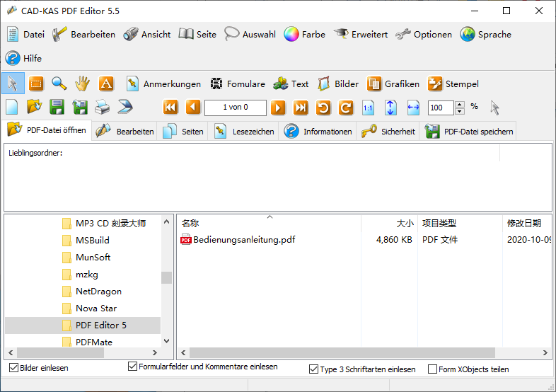The width and height of the screenshot is (556, 392).
Task: Open the Bilder image tools
Action: coord(338,84)
